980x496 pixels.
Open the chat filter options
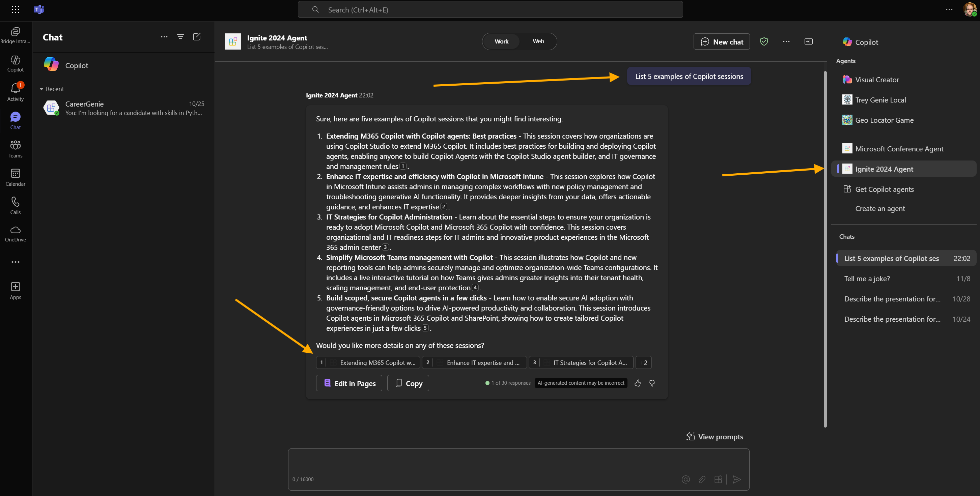coord(180,36)
